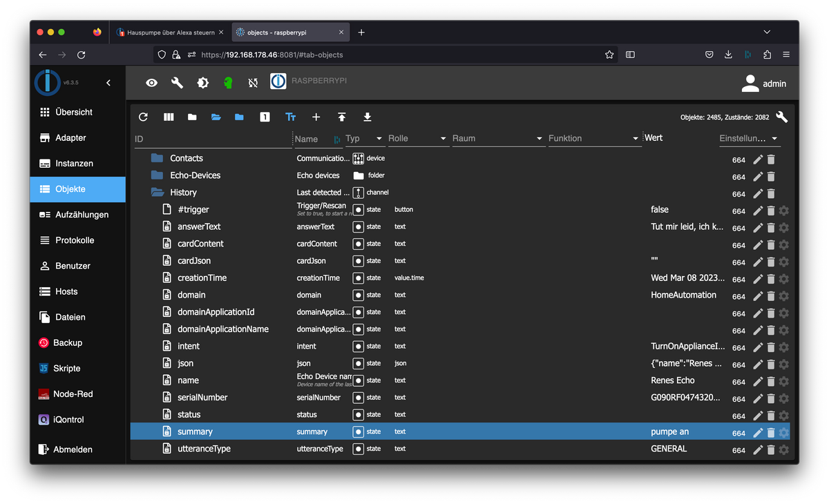Screen dimensions: 829x504
Task: Click the download objects arrow icon
Action: (368, 117)
